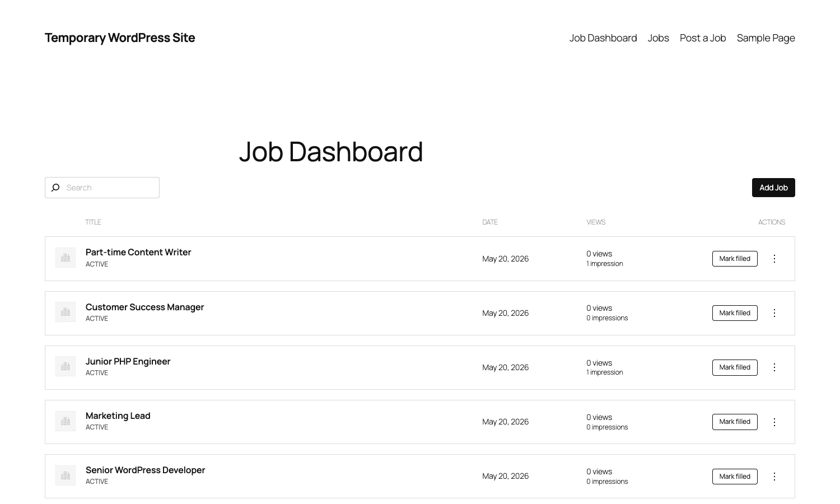This screenshot has width=840, height=504.
Task: Click the date in Junior PHP Engineer row
Action: coord(506,367)
